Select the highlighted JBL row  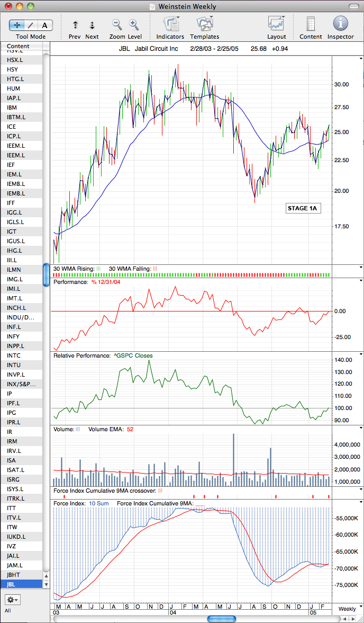pyautogui.click(x=21, y=584)
